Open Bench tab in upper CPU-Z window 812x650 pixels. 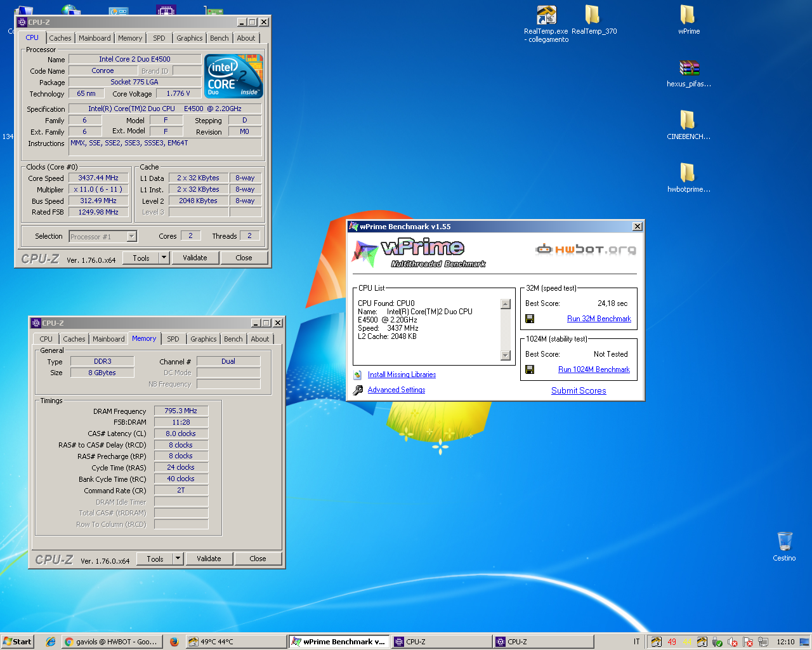coord(219,38)
